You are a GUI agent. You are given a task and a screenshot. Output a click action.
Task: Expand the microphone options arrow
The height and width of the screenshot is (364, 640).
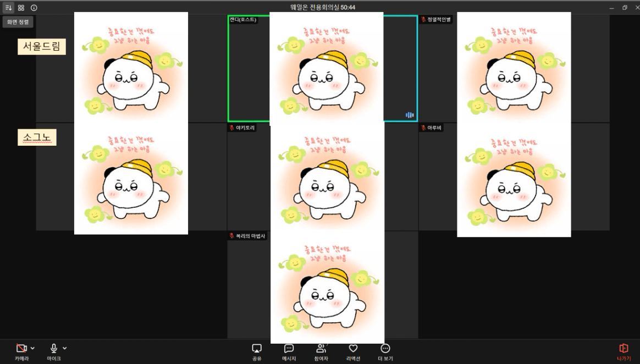[x=65, y=348]
